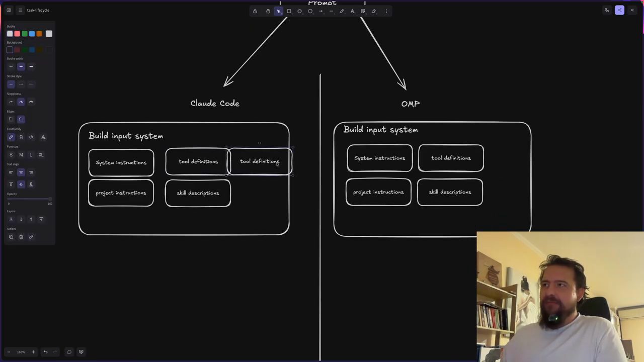The height and width of the screenshot is (362, 644).
Task: Select the Diamond shape tool
Action: coord(299,11)
